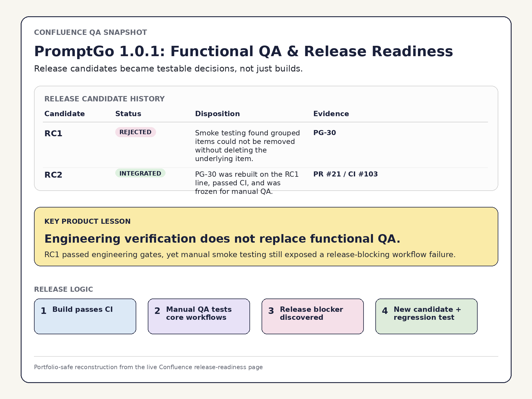Viewport: 532px width, 399px height.
Task: Select step 4 New candidate card
Action: click(426, 316)
